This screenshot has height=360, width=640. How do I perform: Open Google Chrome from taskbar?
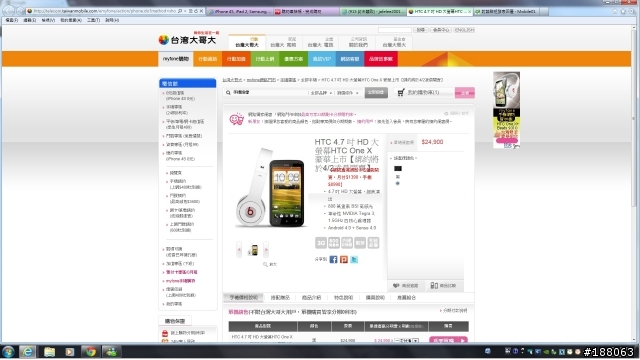click(91, 351)
